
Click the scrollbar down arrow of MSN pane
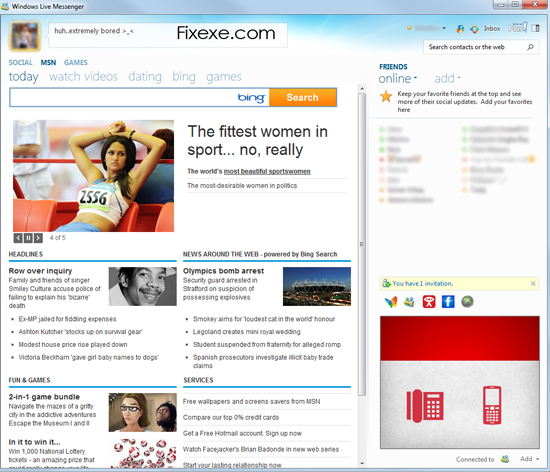362,464
